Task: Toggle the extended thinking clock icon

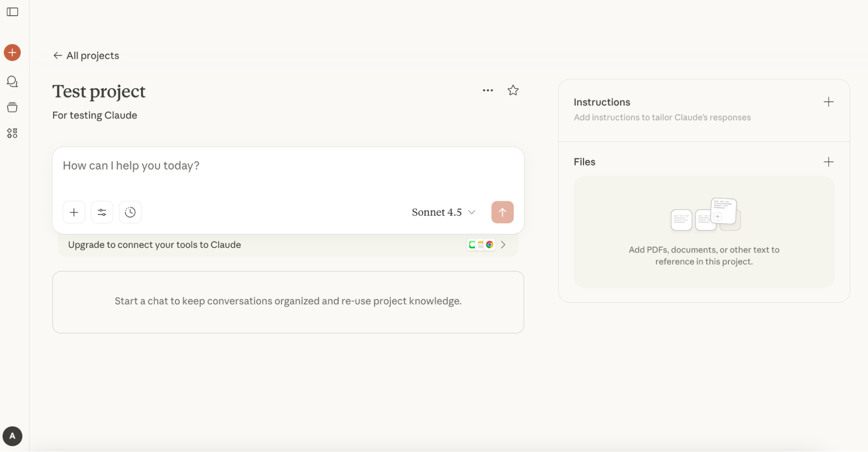Action: [130, 212]
